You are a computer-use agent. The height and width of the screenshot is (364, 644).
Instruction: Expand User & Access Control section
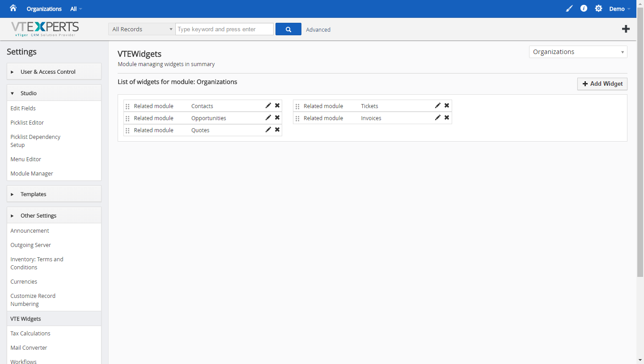[54, 71]
